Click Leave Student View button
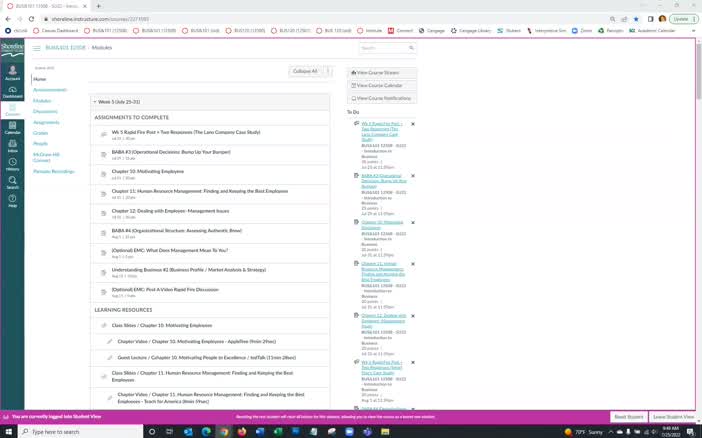This screenshot has height=438, width=702. pyautogui.click(x=673, y=416)
